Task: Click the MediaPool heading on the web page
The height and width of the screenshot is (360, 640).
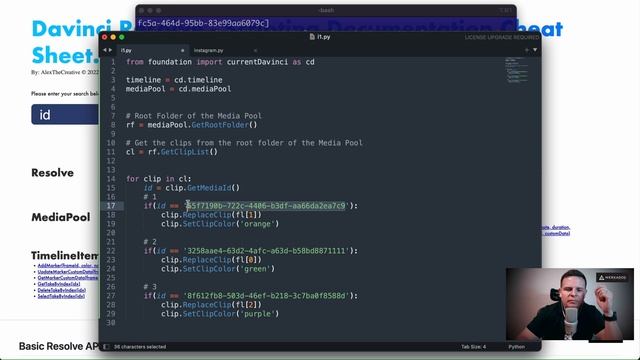Action: 61,217
